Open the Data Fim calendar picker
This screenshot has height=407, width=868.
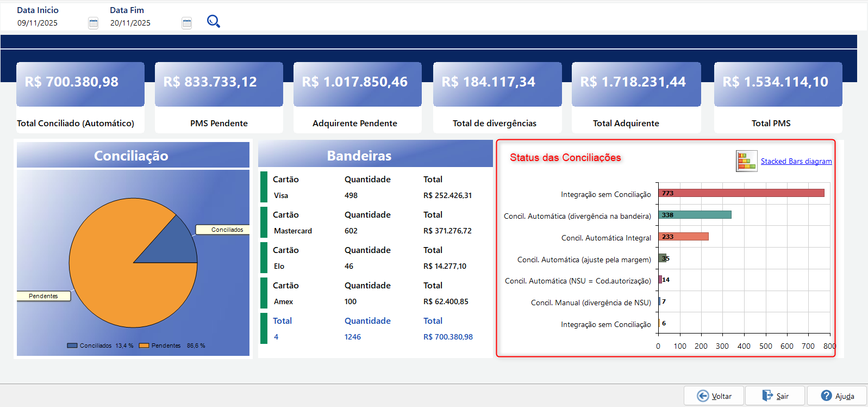pyautogui.click(x=187, y=23)
